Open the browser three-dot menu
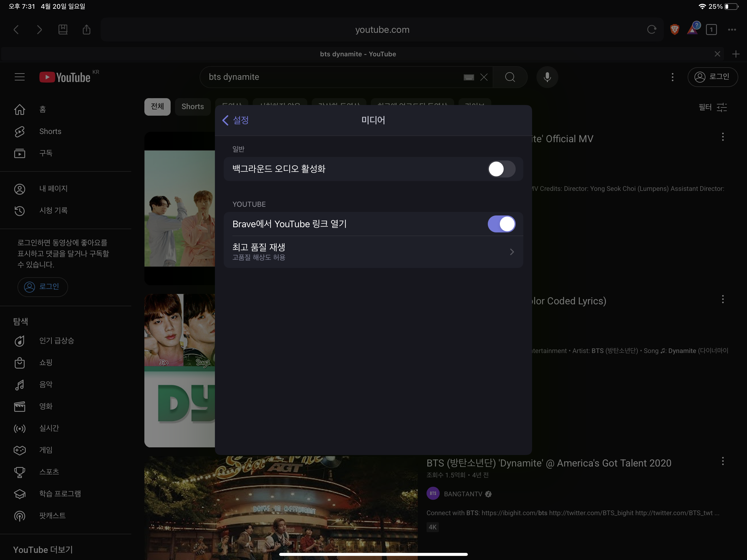 [732, 30]
